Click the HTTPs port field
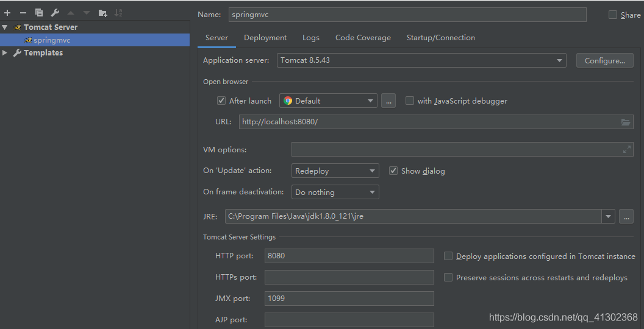644x329 pixels. coord(349,277)
